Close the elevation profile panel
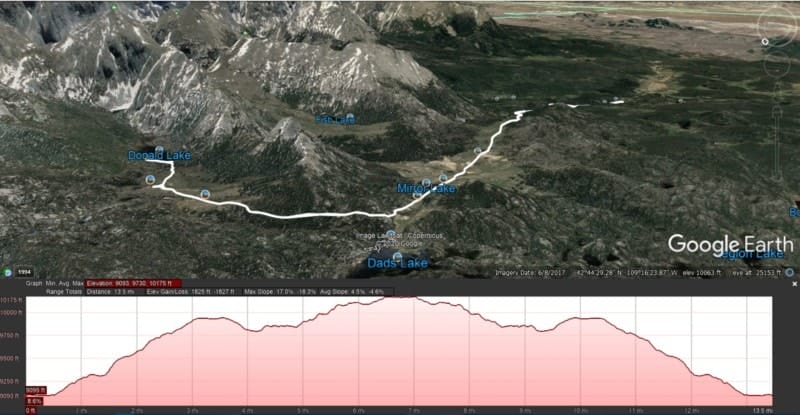This screenshot has width=800, height=415. (794, 284)
